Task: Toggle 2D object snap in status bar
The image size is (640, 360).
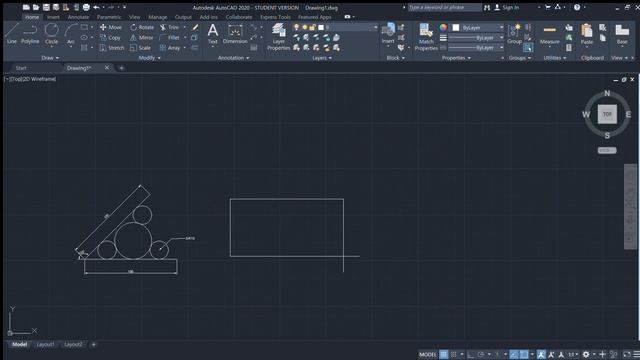Action: 524,354
